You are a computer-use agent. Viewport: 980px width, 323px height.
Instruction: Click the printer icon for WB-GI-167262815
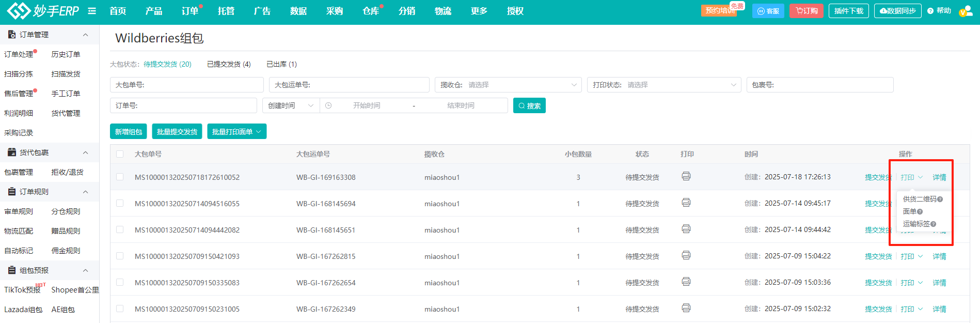tap(686, 255)
